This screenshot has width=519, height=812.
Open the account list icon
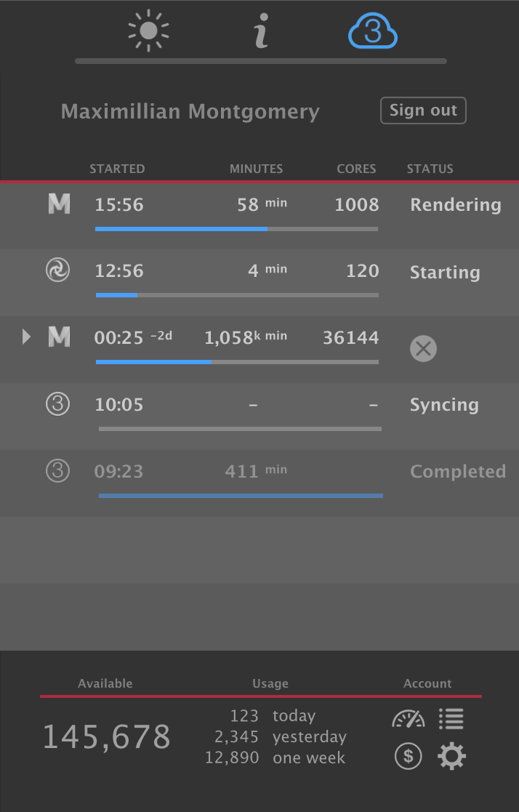click(451, 719)
